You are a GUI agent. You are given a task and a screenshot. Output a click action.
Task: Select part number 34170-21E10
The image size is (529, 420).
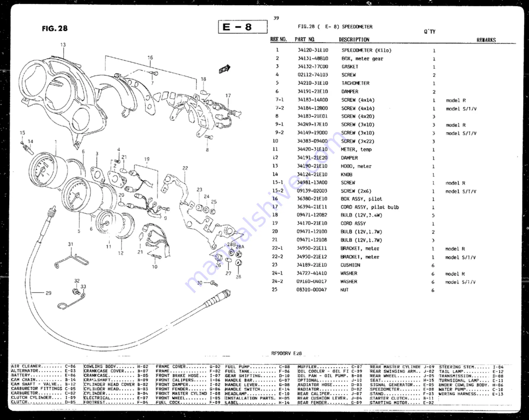[312, 223]
